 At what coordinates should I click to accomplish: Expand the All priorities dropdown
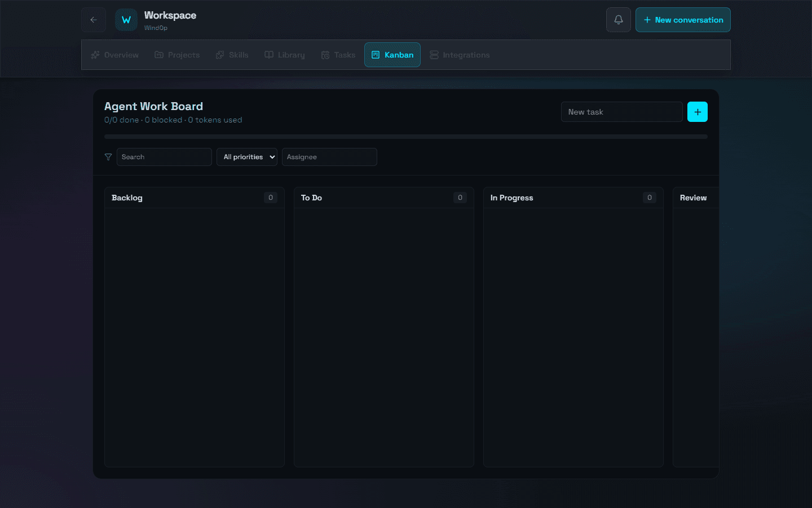coord(247,157)
